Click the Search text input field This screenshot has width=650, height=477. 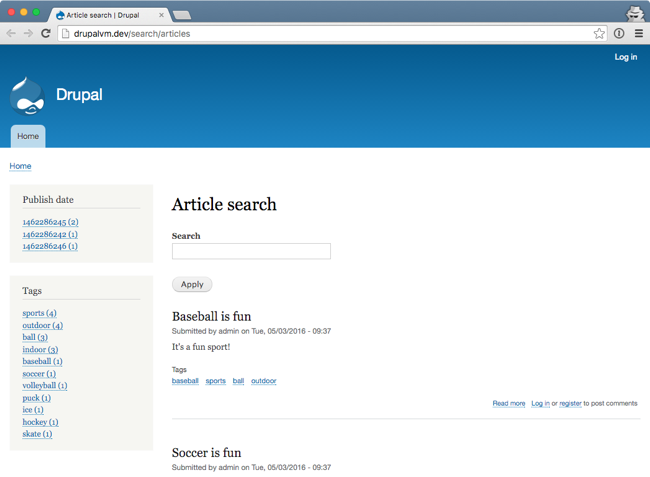coord(251,251)
